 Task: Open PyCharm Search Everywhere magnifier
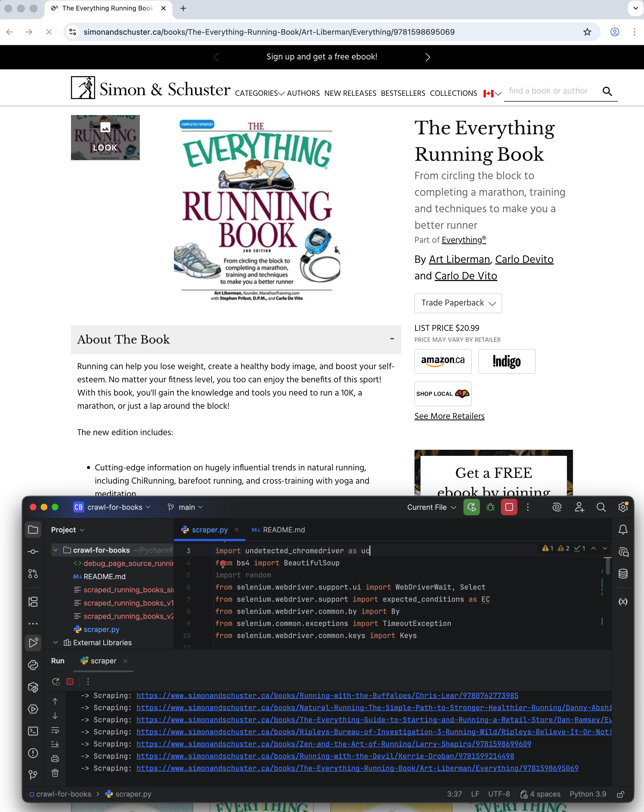click(601, 507)
